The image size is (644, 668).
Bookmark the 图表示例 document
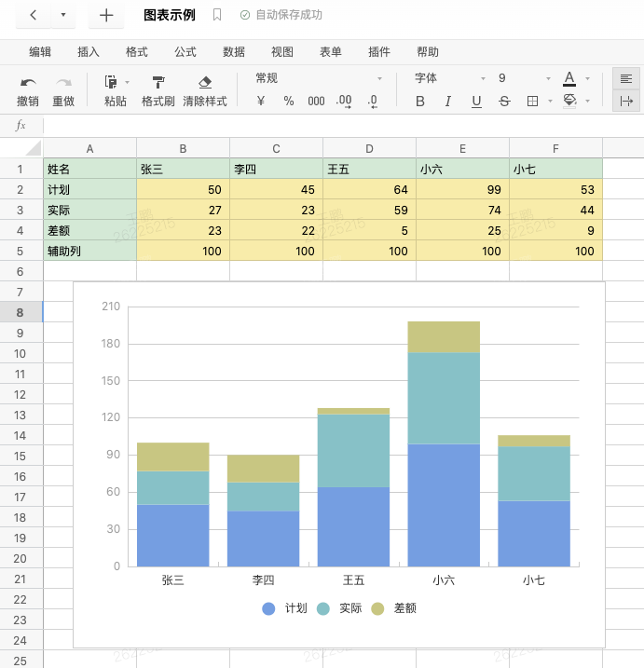coord(217,15)
